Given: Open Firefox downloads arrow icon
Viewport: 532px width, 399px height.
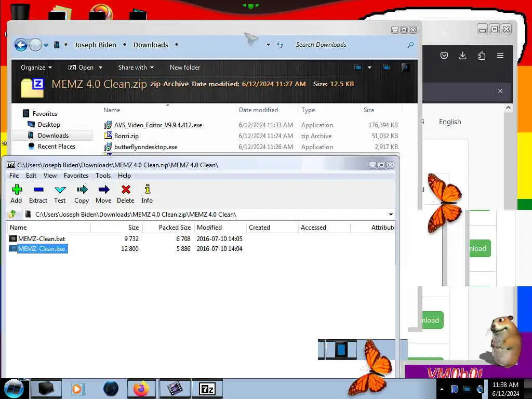Looking at the screenshot, I should coord(463,56).
